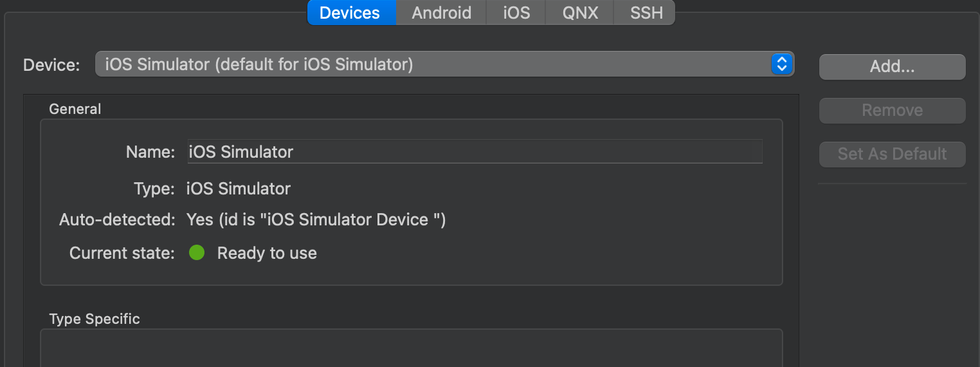980x367 pixels.
Task: Click the "Auto-detected:" label
Action: (x=117, y=220)
